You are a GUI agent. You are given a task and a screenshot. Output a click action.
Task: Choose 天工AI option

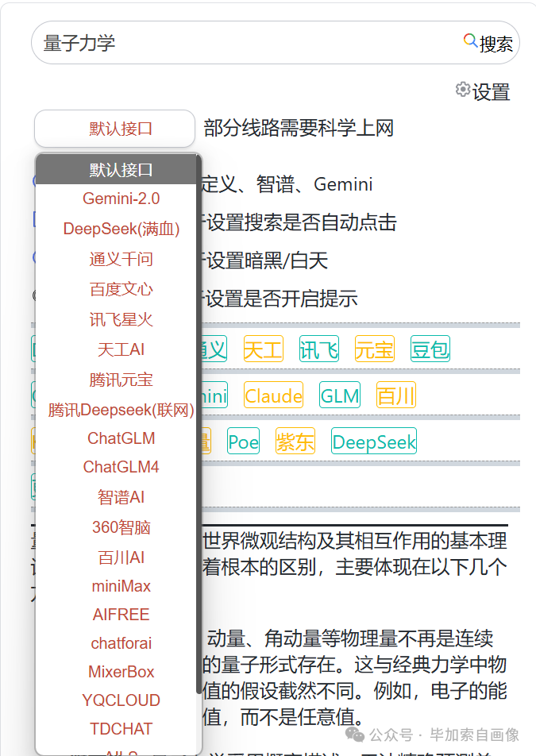[121, 349]
